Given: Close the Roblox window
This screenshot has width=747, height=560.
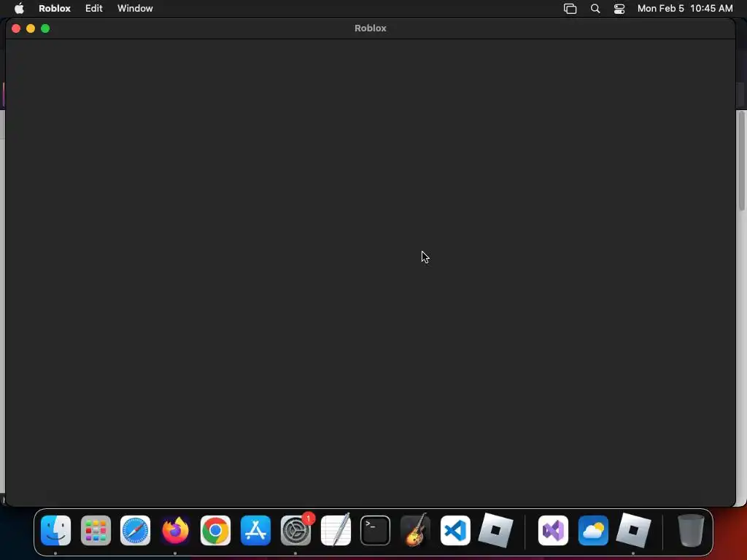Looking at the screenshot, I should pos(16,28).
